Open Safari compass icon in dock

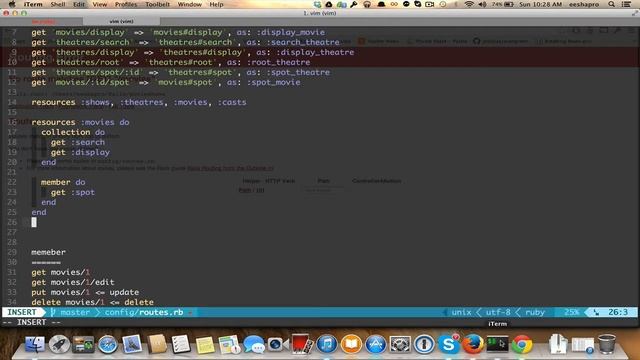pos(108,344)
